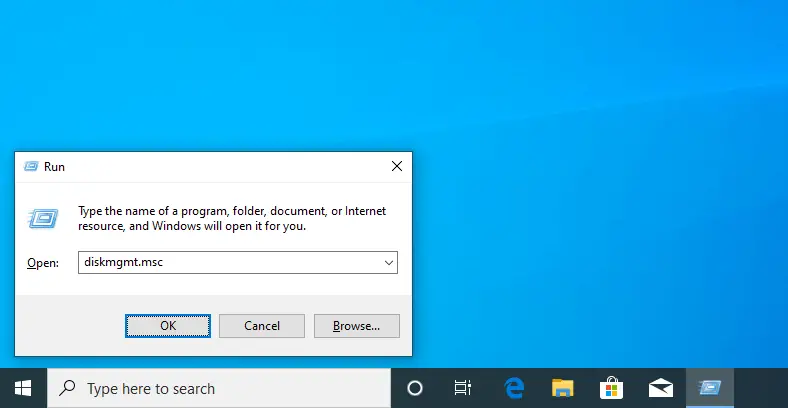Click OK to run diskmgmt.msc
The width and height of the screenshot is (788, 408).
point(168,326)
